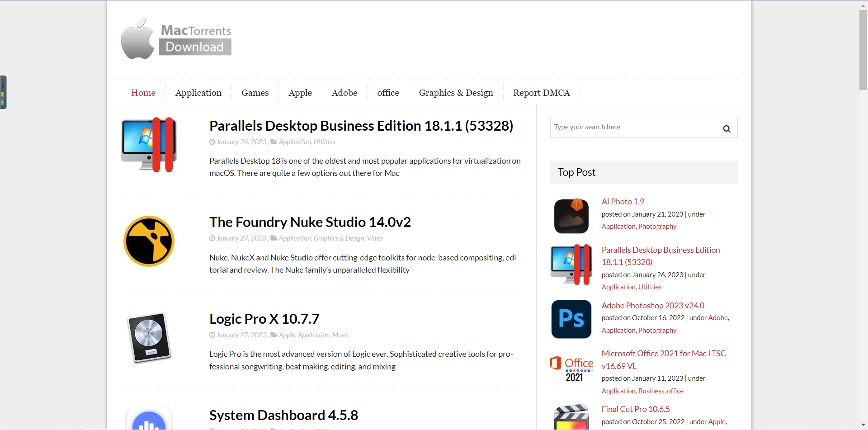Click Business category under Microsoft Office 2021
The image size is (868, 430).
tap(651, 391)
